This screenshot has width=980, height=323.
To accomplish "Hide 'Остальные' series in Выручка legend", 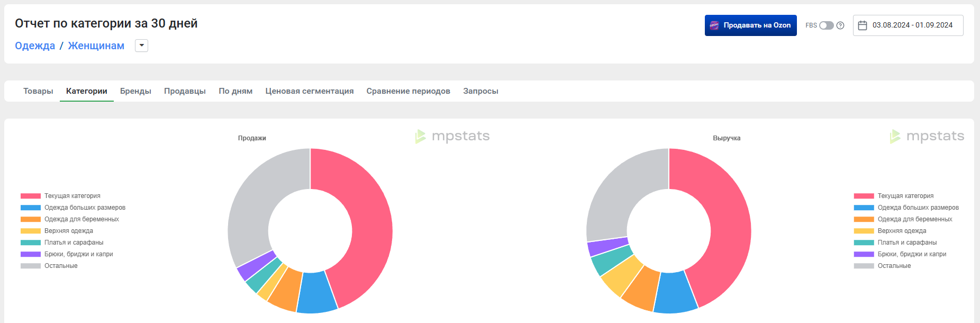I will [894, 266].
